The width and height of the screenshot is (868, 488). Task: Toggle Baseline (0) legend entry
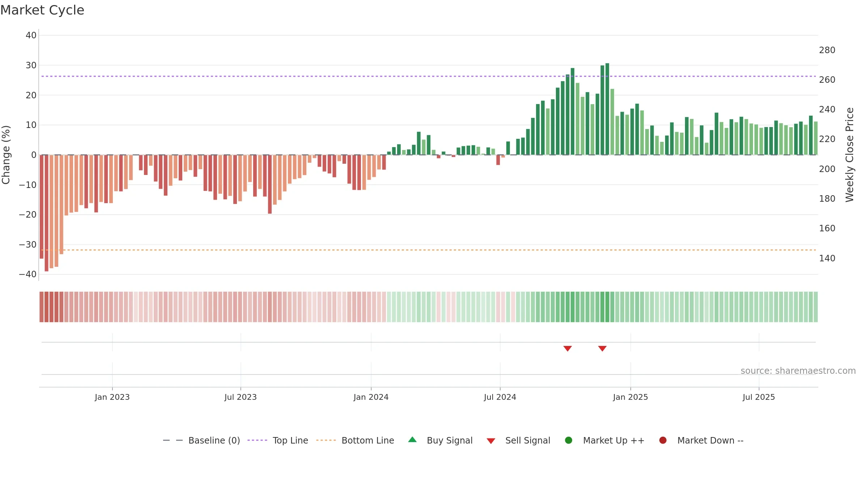pyautogui.click(x=201, y=440)
